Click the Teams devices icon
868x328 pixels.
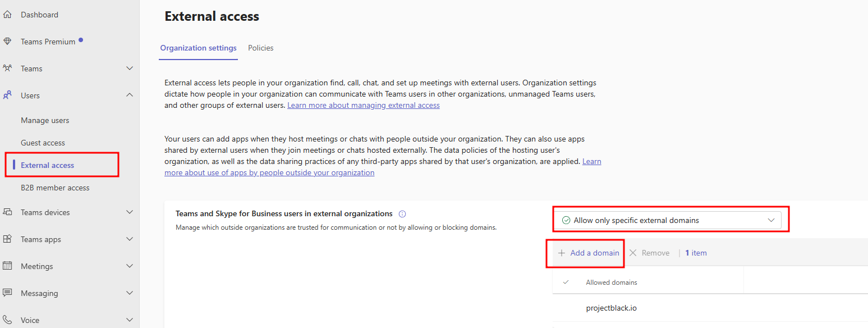coord(7,212)
